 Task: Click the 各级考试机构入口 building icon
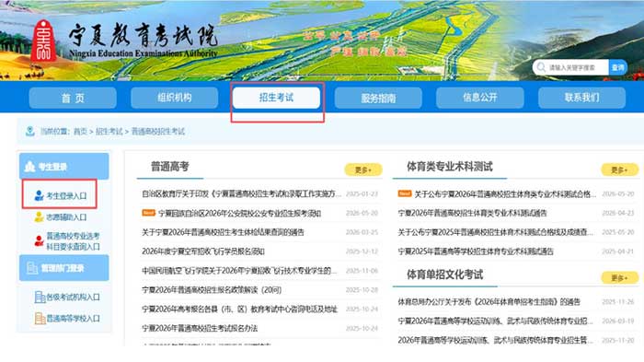click(40, 297)
